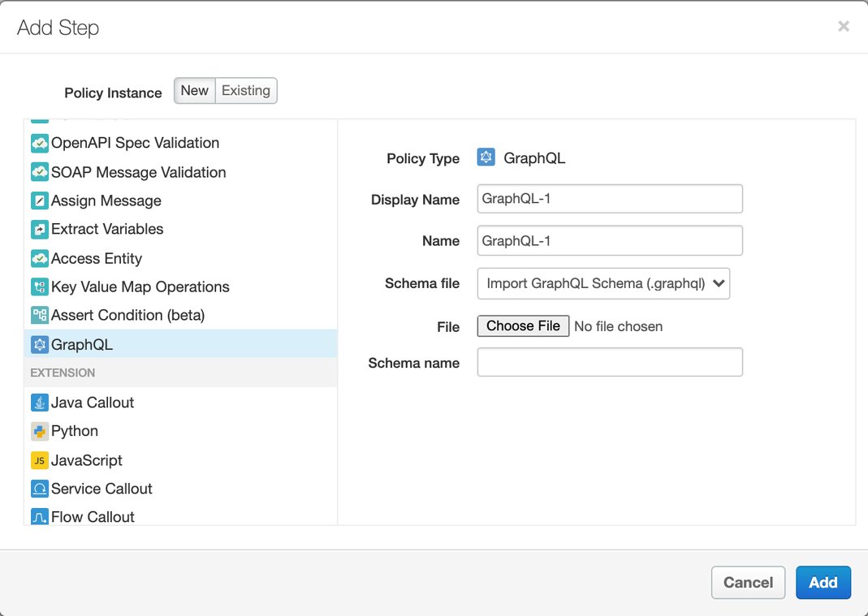Open the Schema file dropdown
The width and height of the screenshot is (868, 616).
[603, 283]
